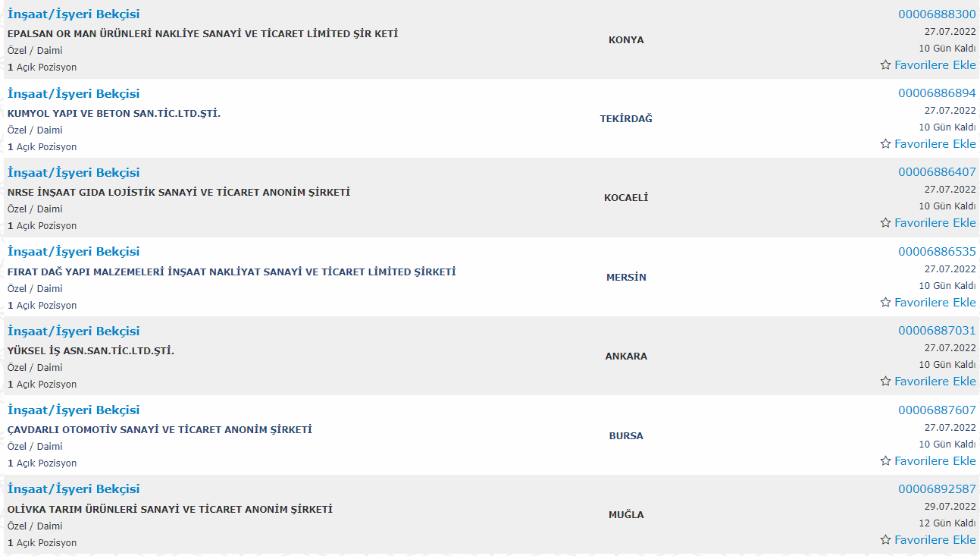Open job listing number 00006886894
Viewport: 980px width, 556px height.
pyautogui.click(x=937, y=93)
